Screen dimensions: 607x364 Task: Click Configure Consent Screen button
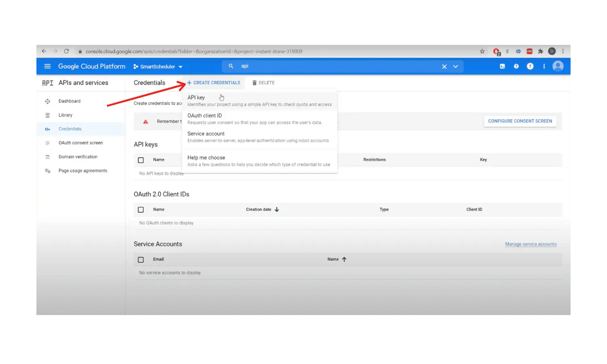click(520, 121)
